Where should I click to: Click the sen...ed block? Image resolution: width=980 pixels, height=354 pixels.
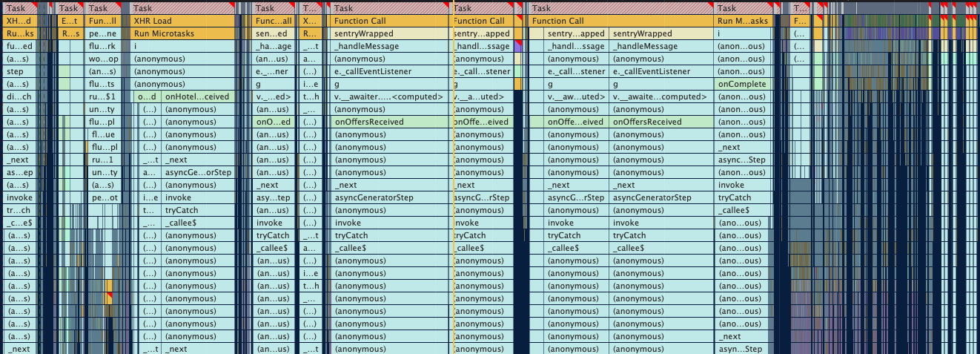pos(273,33)
